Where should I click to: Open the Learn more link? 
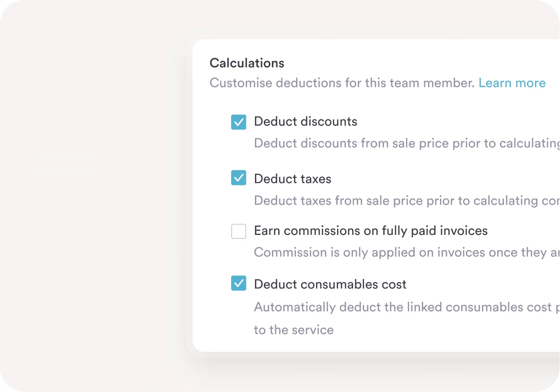click(511, 83)
